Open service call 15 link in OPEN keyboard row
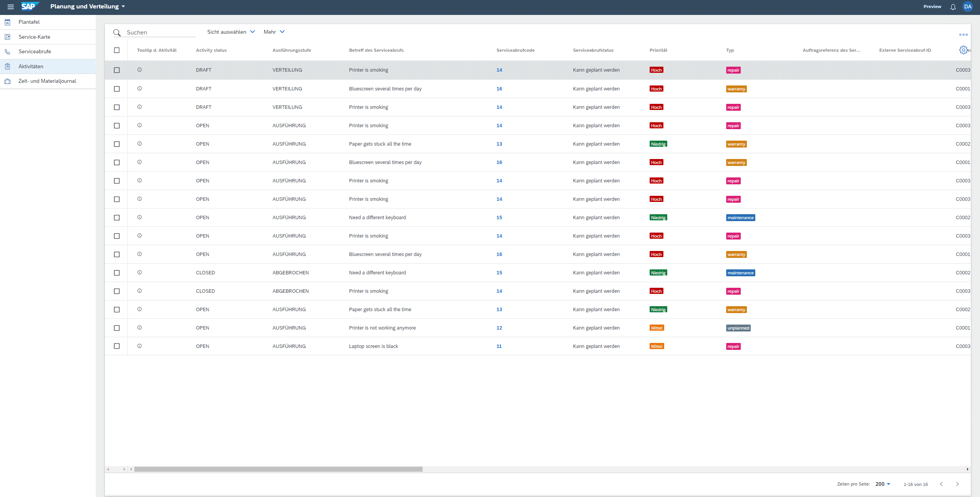The height and width of the screenshot is (497, 980). click(499, 218)
